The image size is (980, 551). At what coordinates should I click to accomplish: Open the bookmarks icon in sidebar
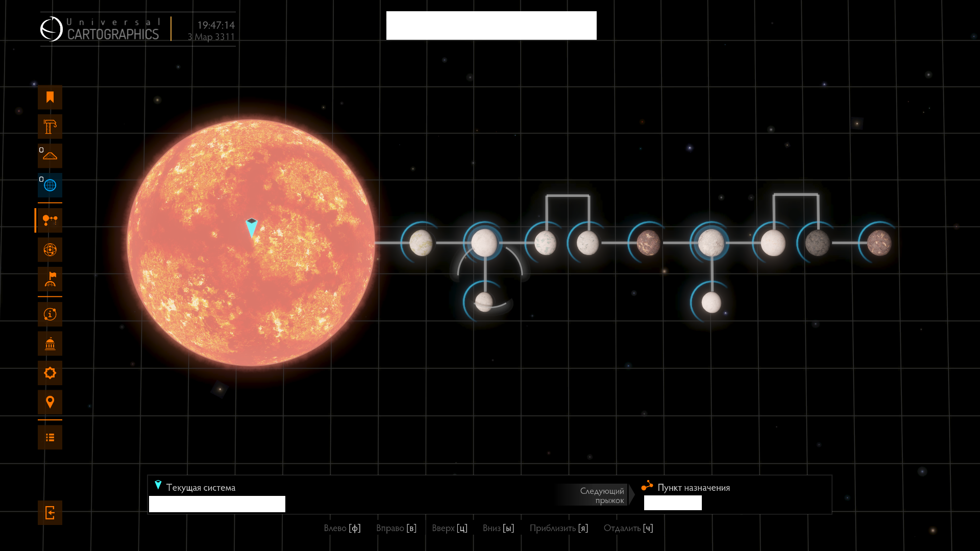click(x=50, y=97)
